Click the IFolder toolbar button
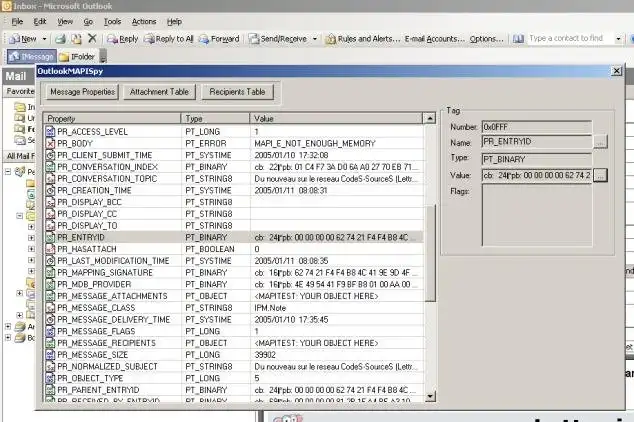The height and width of the screenshot is (422, 634). point(77,57)
